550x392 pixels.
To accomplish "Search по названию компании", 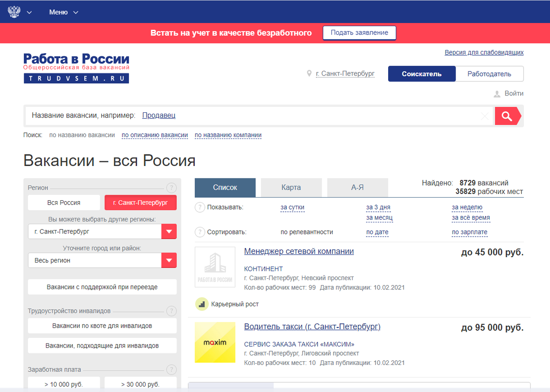I will point(228,135).
